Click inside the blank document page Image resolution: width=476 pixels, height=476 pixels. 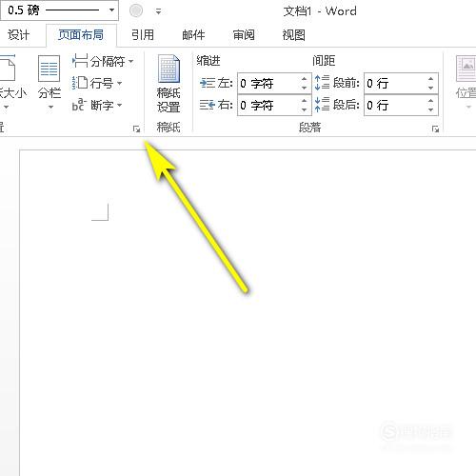point(248,312)
